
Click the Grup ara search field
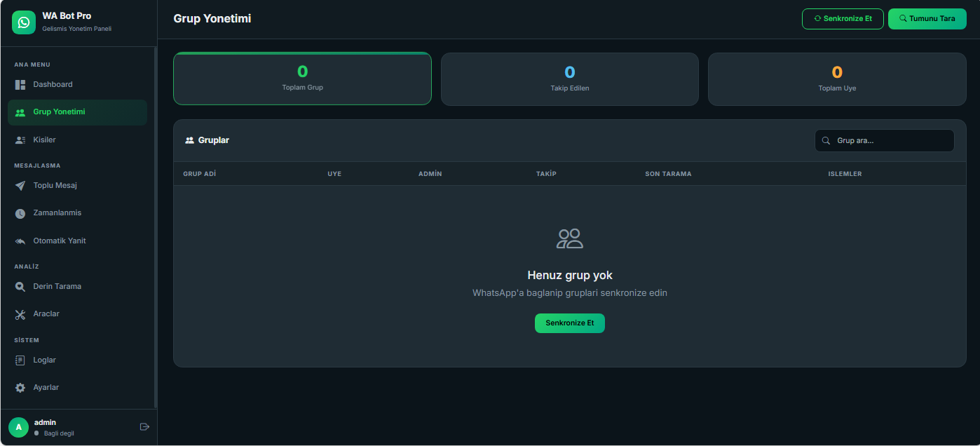890,140
